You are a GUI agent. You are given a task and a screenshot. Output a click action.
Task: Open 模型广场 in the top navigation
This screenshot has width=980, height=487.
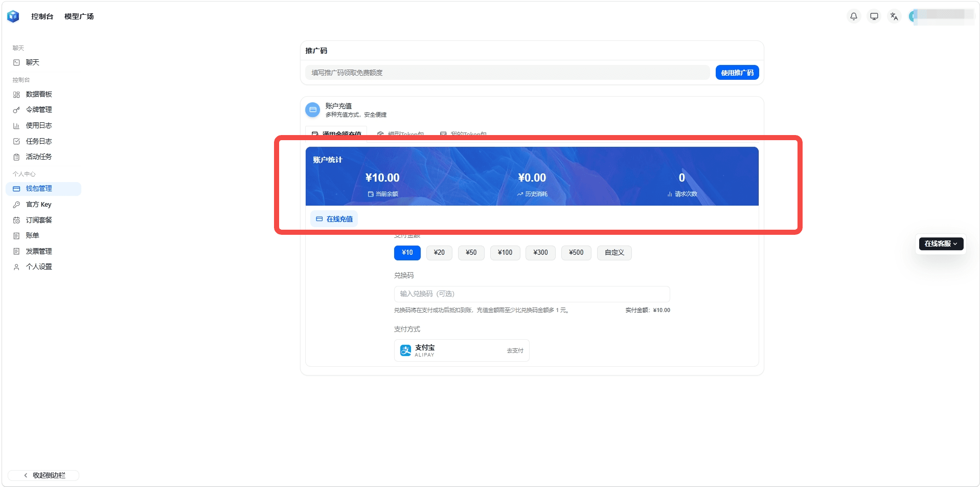pos(79,16)
